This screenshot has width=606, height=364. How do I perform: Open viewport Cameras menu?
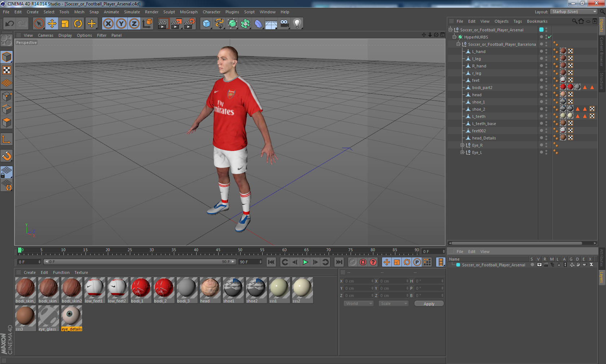point(45,35)
